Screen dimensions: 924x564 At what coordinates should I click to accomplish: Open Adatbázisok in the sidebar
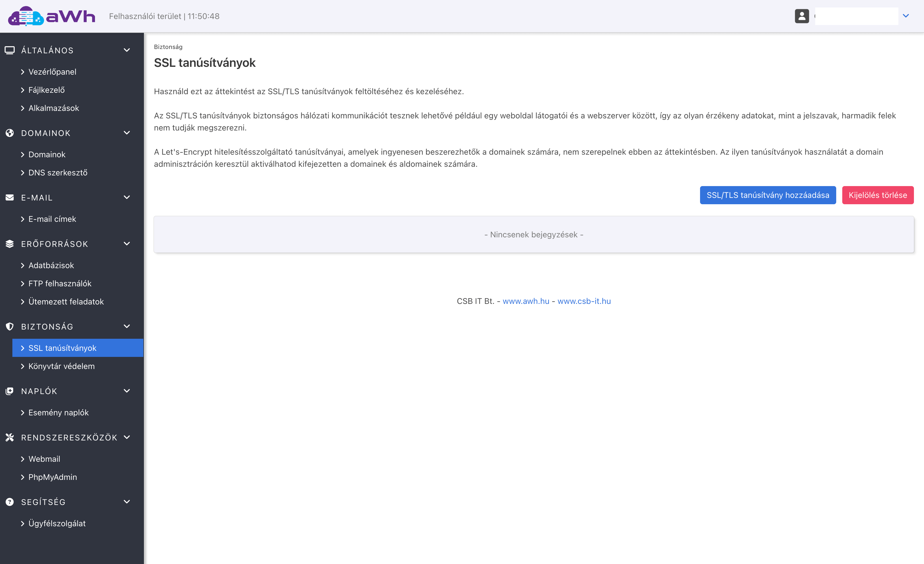[x=78, y=265]
